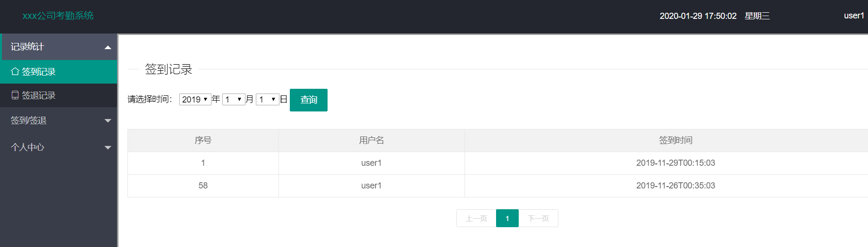Click the 请选择时间 label
Image resolution: width=868 pixels, height=247 pixels.
point(150,99)
